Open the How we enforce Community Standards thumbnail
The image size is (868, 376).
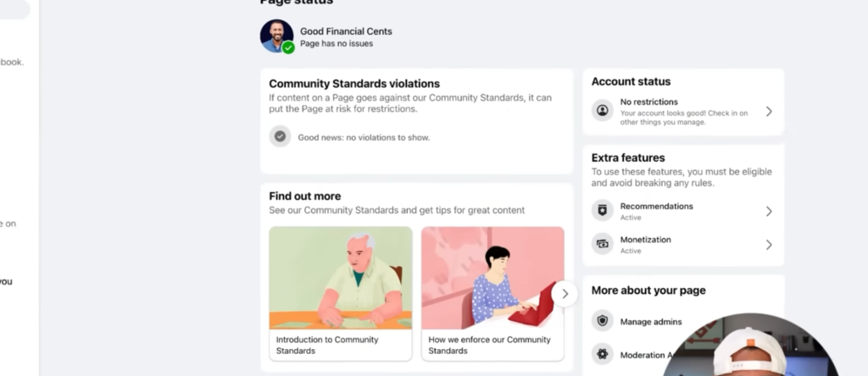coord(492,278)
